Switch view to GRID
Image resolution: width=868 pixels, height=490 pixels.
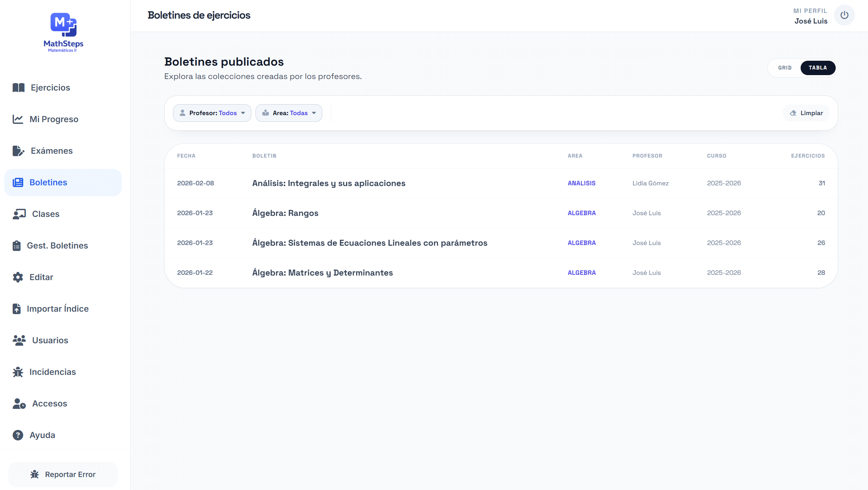pos(785,68)
